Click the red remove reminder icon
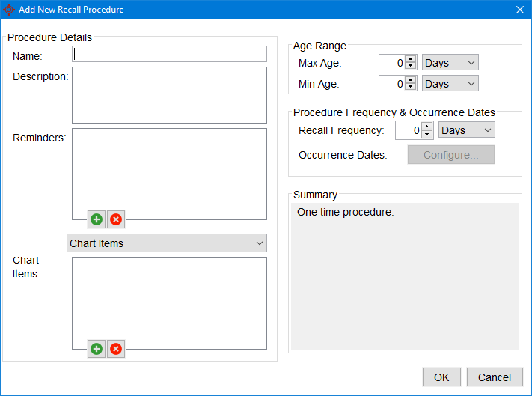The image size is (532, 396). [x=116, y=219]
